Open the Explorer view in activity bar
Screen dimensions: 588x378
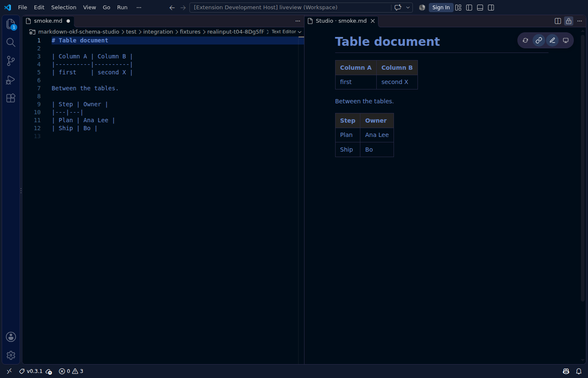[11, 24]
